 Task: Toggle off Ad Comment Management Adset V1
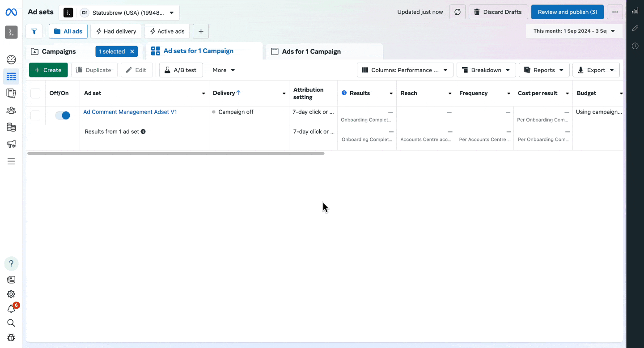coord(63,115)
